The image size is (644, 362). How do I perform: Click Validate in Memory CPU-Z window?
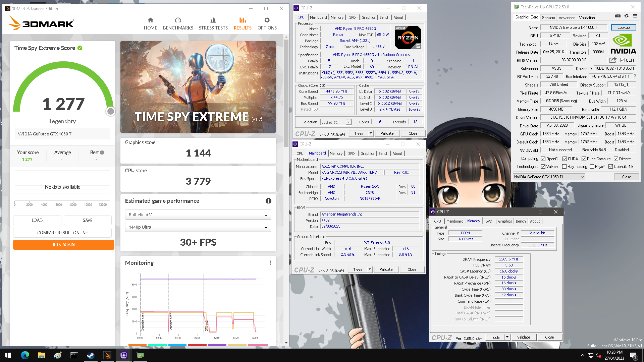click(524, 337)
